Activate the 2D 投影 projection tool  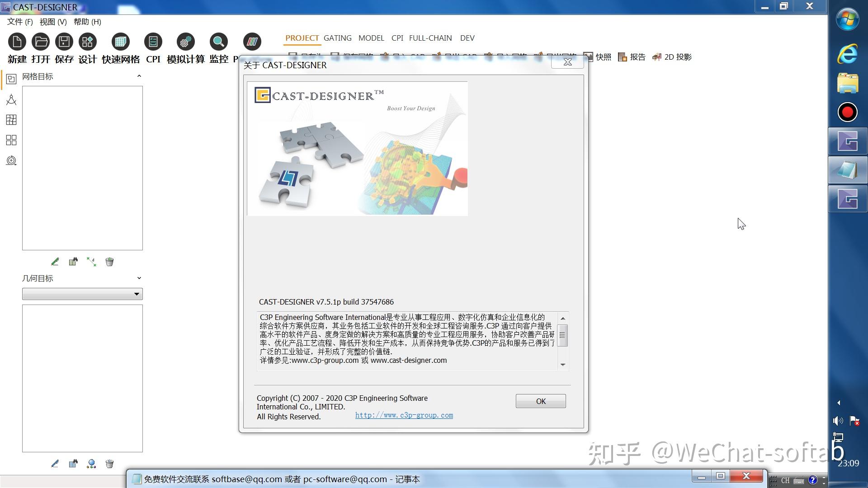(x=672, y=57)
